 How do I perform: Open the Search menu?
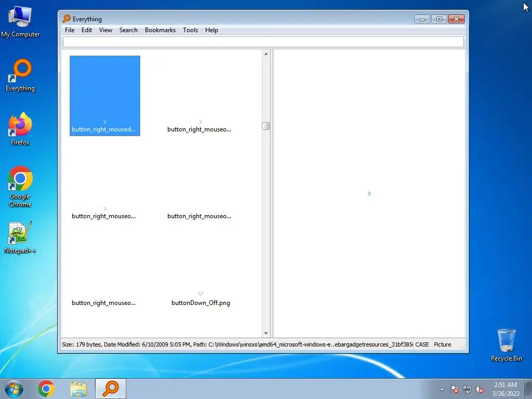click(128, 30)
